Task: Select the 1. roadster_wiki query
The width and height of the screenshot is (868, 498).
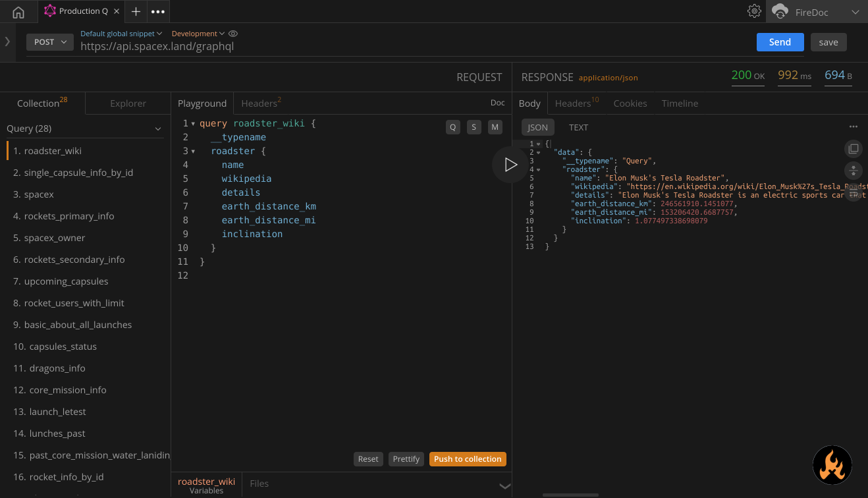Action: 86,151
